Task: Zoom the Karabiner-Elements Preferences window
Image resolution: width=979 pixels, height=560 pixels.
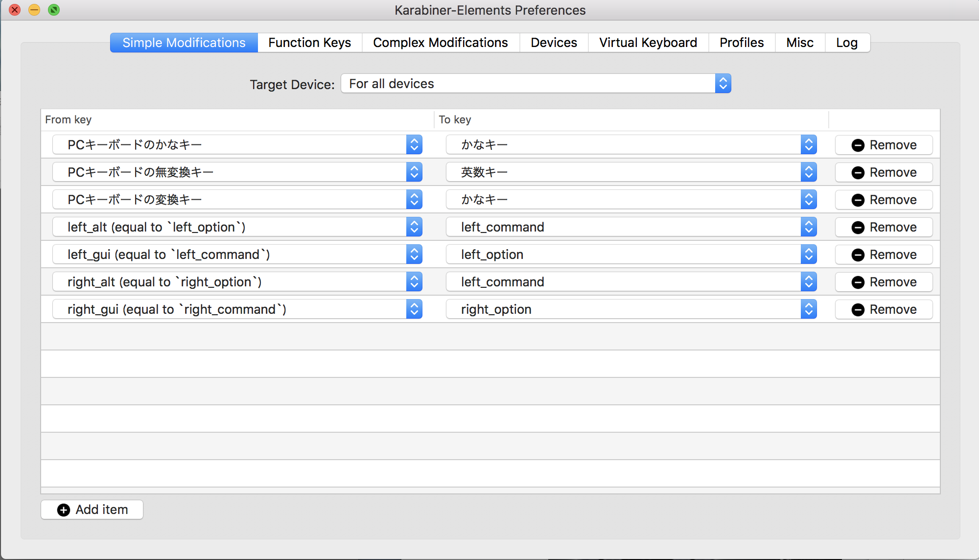Action: pos(54,10)
